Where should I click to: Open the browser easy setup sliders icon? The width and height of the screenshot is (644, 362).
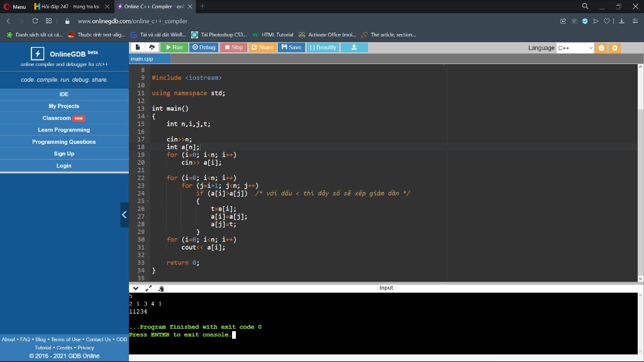[x=635, y=21]
